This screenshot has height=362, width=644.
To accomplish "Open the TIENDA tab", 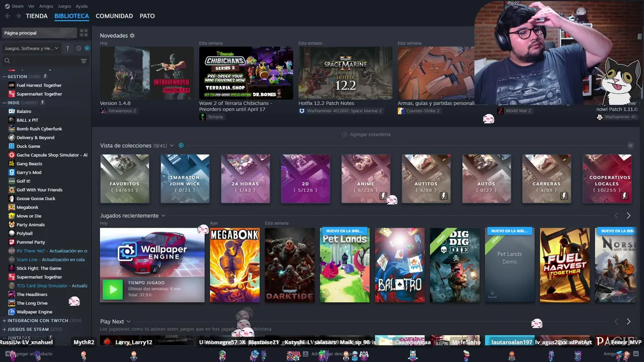I will pos(37,16).
